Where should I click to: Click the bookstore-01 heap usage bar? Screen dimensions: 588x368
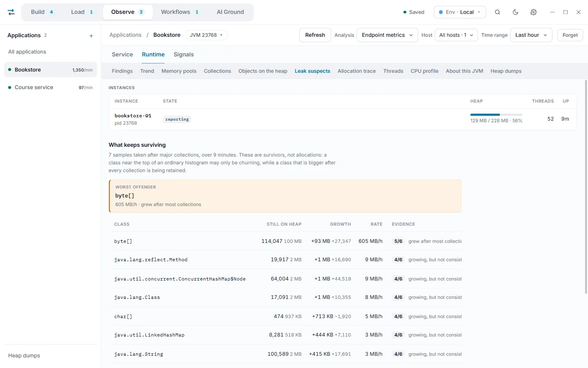tap(496, 114)
